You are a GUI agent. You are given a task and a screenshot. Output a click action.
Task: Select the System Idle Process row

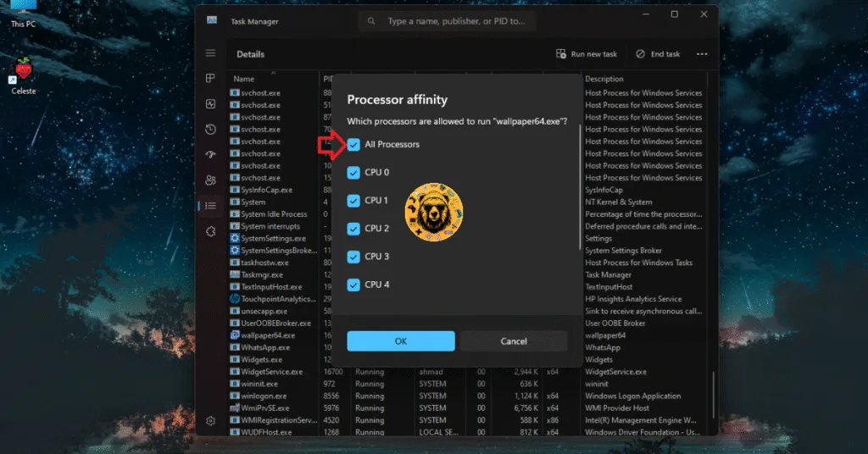[274, 214]
